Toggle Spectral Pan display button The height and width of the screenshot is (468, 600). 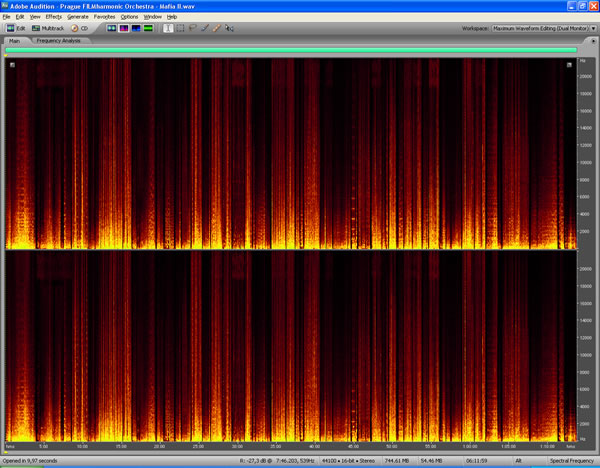136,28
